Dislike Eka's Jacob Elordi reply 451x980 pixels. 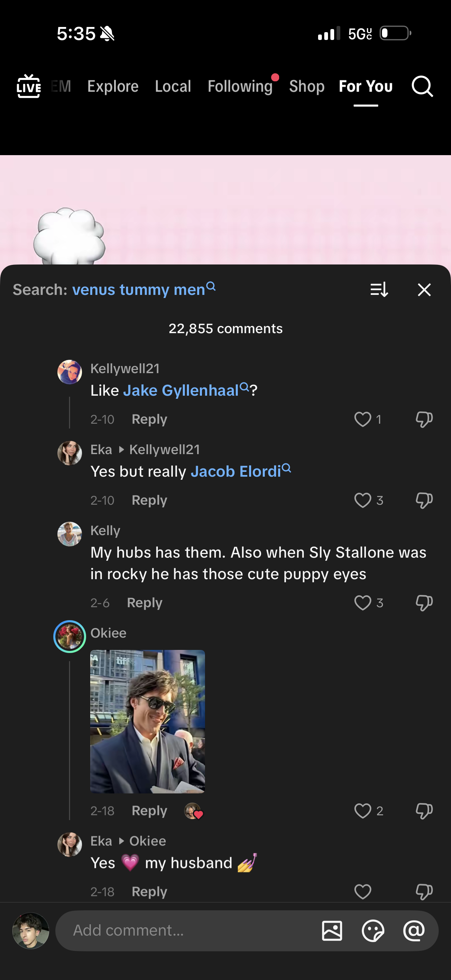click(x=424, y=500)
